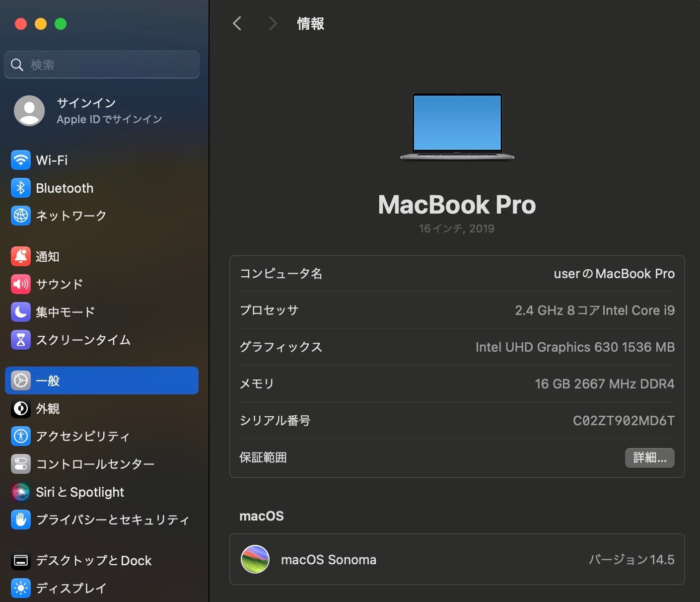Image resolution: width=700 pixels, height=602 pixels.
Task: Go back with the left chevron
Action: point(237,23)
